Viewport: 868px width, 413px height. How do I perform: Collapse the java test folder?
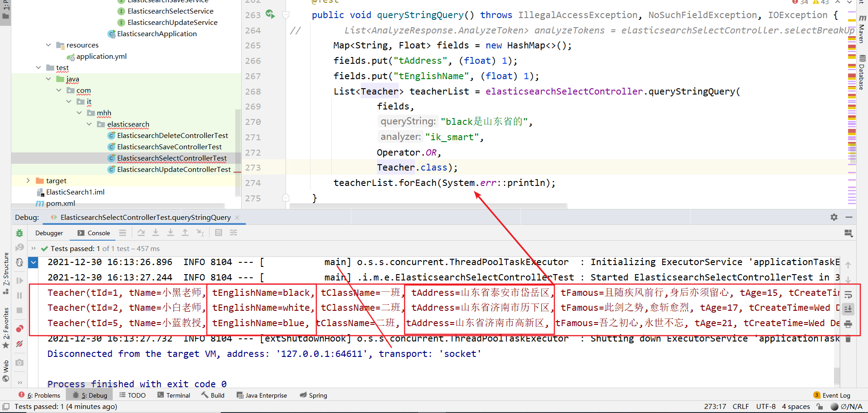[x=48, y=79]
